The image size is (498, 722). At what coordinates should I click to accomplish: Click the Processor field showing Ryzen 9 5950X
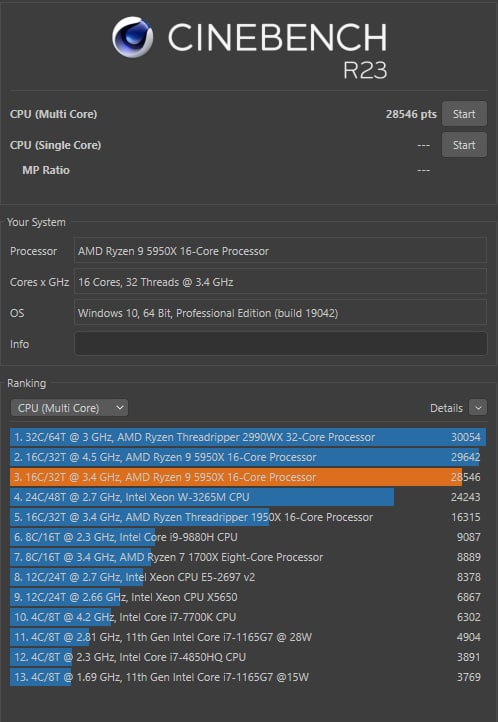(280, 251)
